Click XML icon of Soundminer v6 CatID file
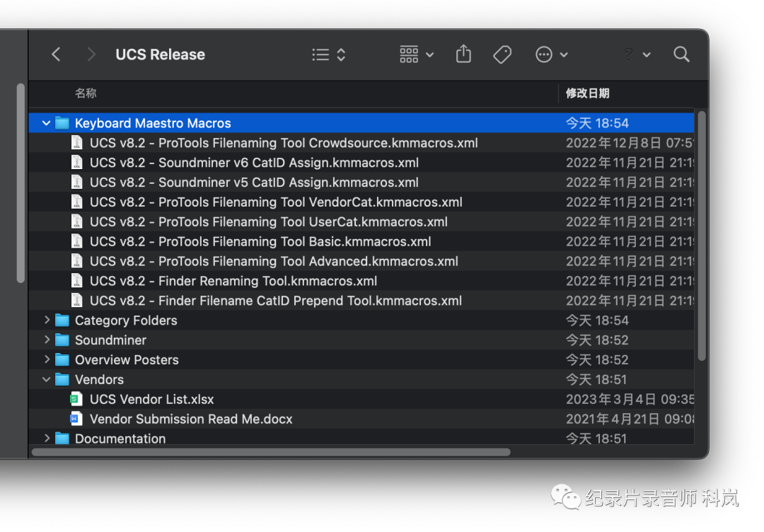The width and height of the screenshot is (764, 532). coord(76,162)
